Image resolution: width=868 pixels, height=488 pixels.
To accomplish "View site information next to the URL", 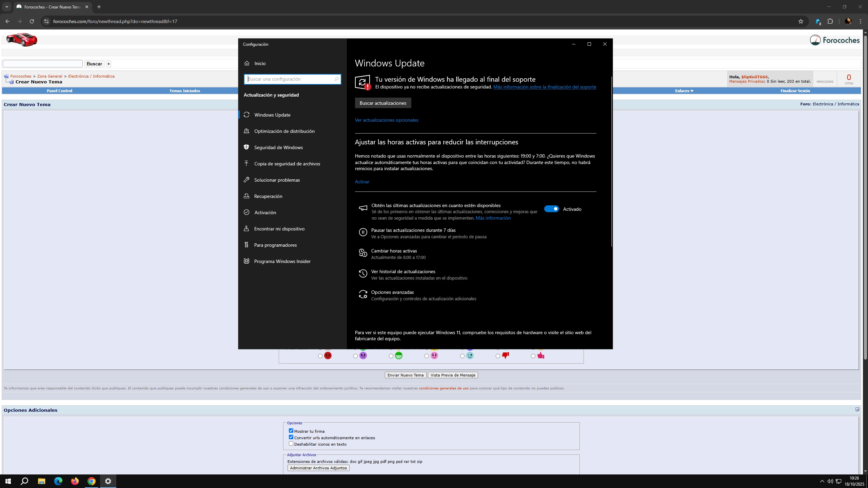I will point(46,21).
